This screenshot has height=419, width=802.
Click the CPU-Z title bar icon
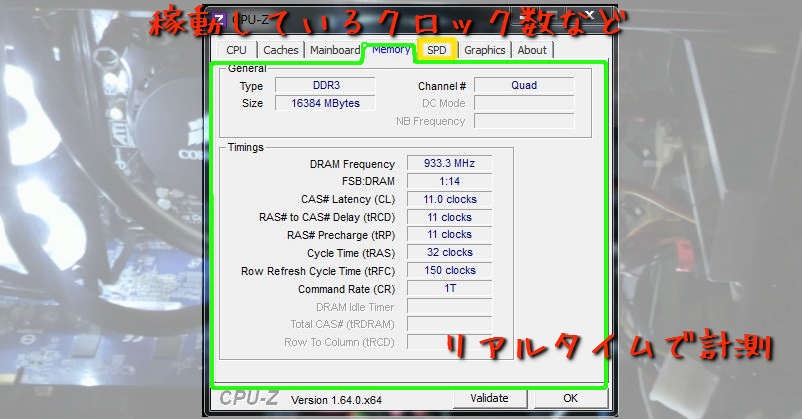[x=218, y=19]
